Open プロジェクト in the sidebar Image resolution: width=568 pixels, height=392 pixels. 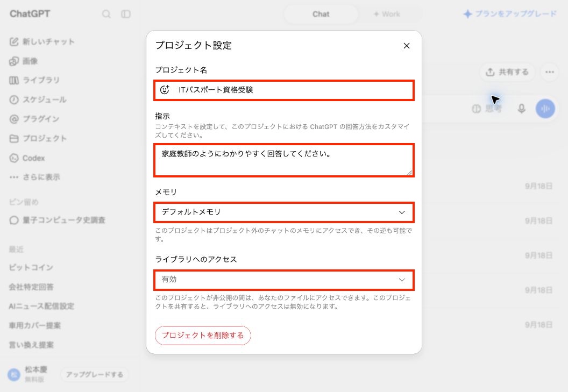point(38,138)
